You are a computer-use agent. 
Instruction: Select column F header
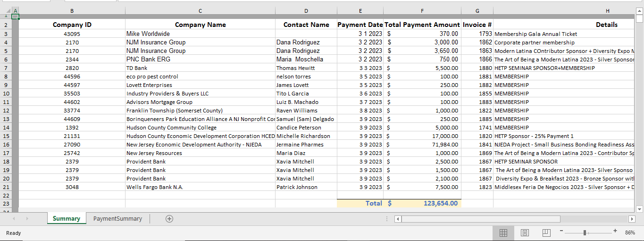422,10
